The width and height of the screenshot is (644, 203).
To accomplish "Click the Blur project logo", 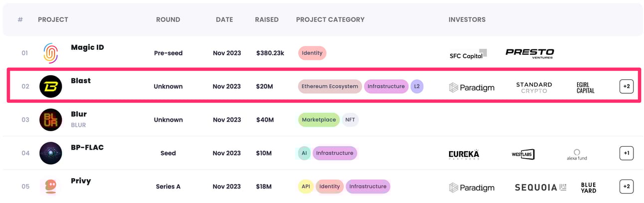I will pos(51,120).
